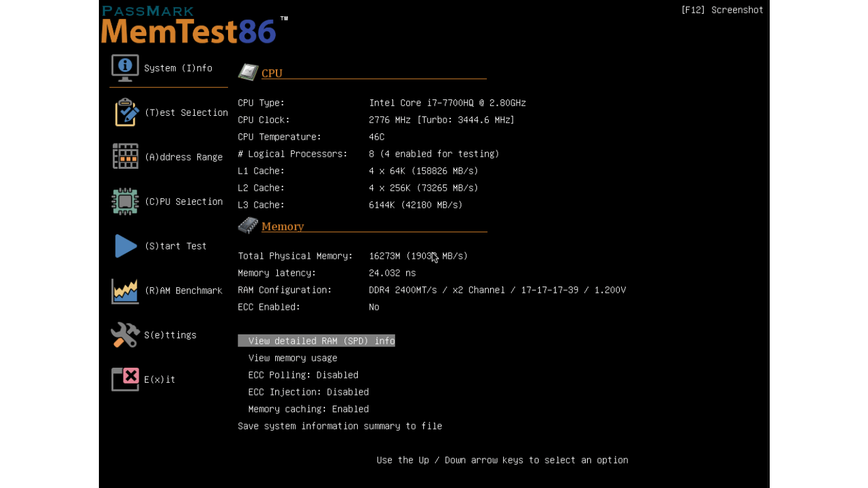Click the Up / Down arrow keys hint text

[503, 460]
